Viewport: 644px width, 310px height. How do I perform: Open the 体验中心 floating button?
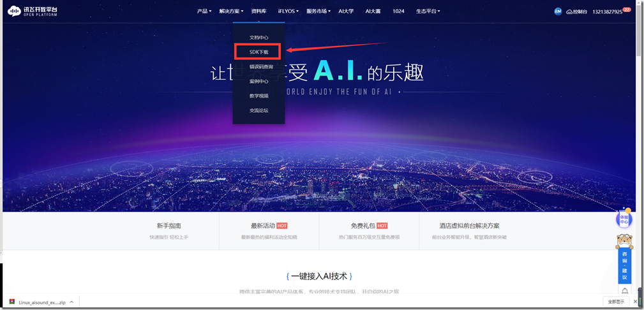(624, 219)
